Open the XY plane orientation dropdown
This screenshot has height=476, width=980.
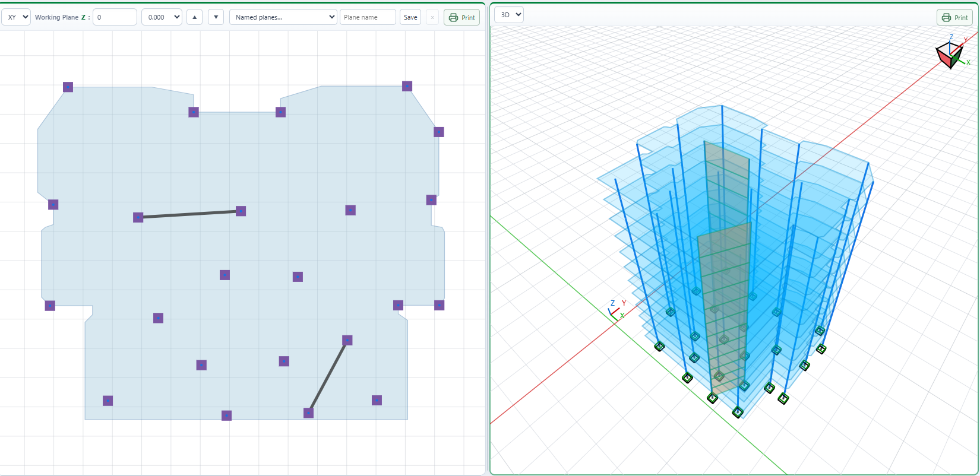point(16,17)
